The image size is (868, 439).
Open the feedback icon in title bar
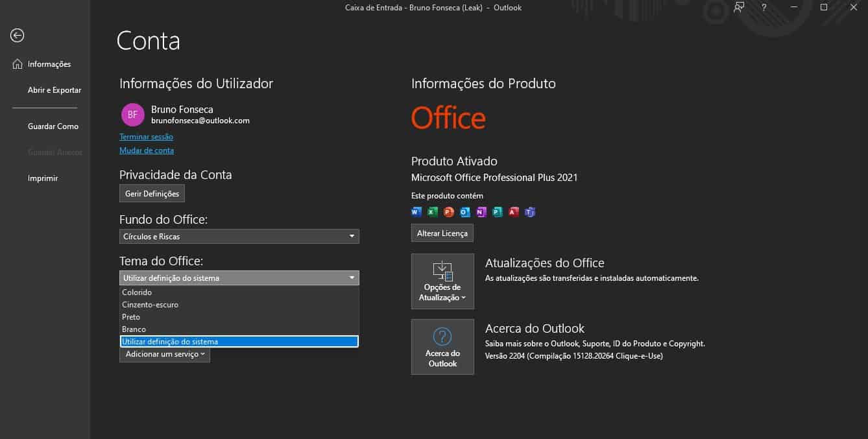tap(739, 7)
